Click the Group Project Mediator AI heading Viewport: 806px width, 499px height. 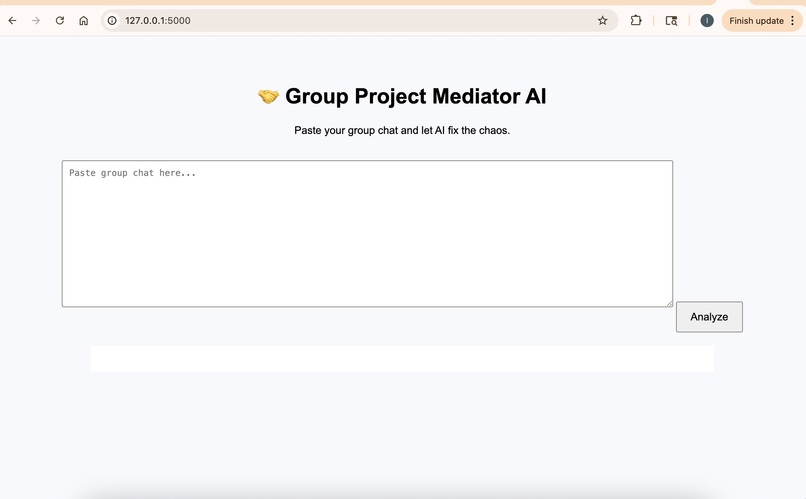tap(415, 97)
